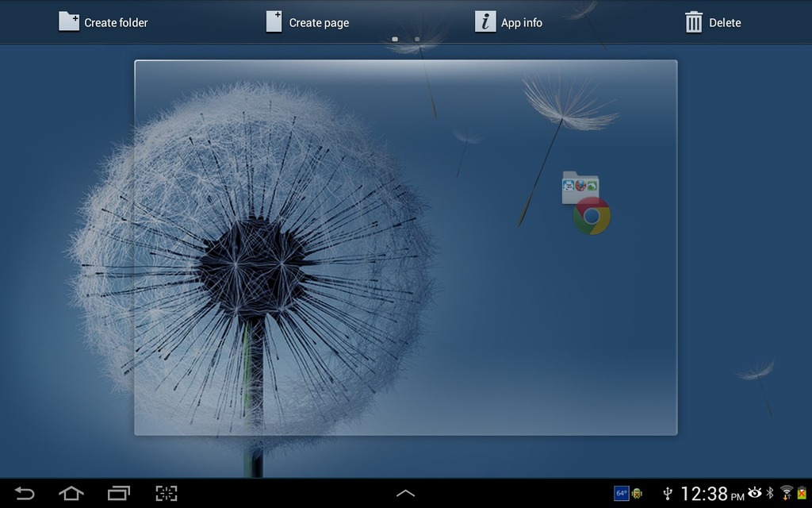Tap the Back navigation arrow

[24, 493]
